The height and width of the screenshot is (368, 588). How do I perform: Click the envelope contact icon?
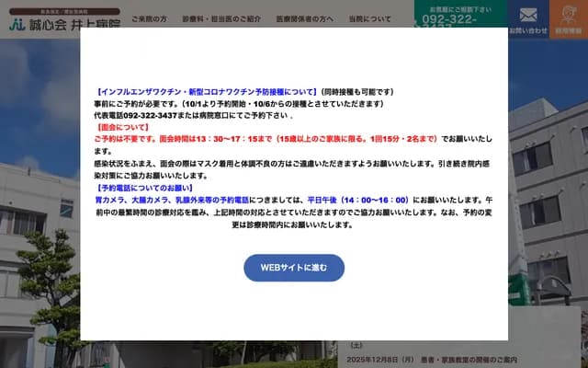(x=527, y=15)
